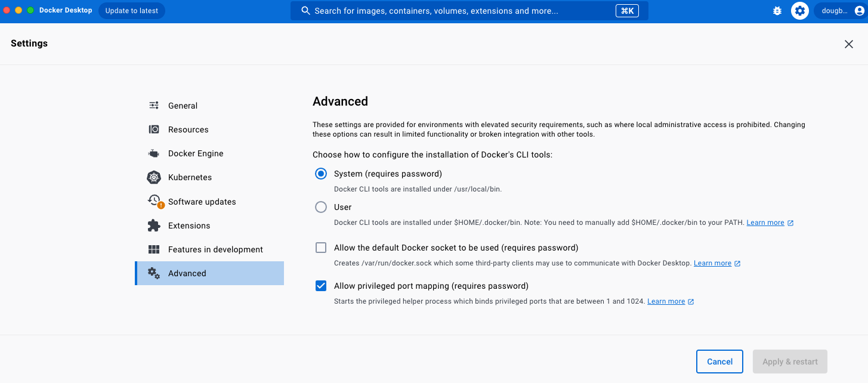Click the Docker Engine whale icon
868x383 pixels.
click(154, 153)
